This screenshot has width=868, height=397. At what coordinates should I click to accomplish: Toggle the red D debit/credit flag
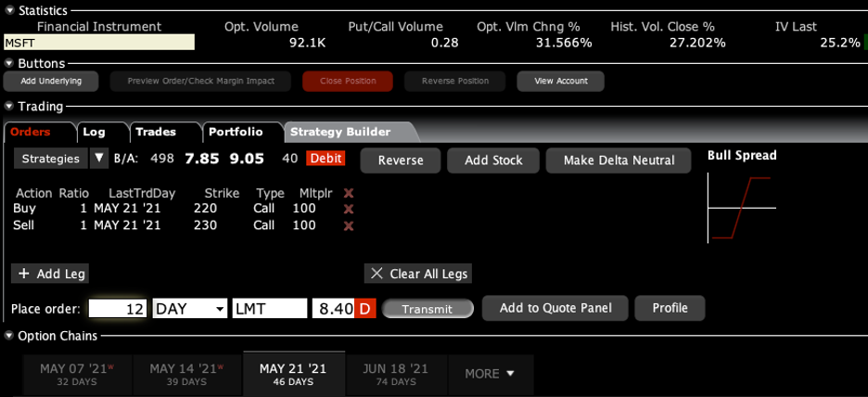pyautogui.click(x=364, y=308)
